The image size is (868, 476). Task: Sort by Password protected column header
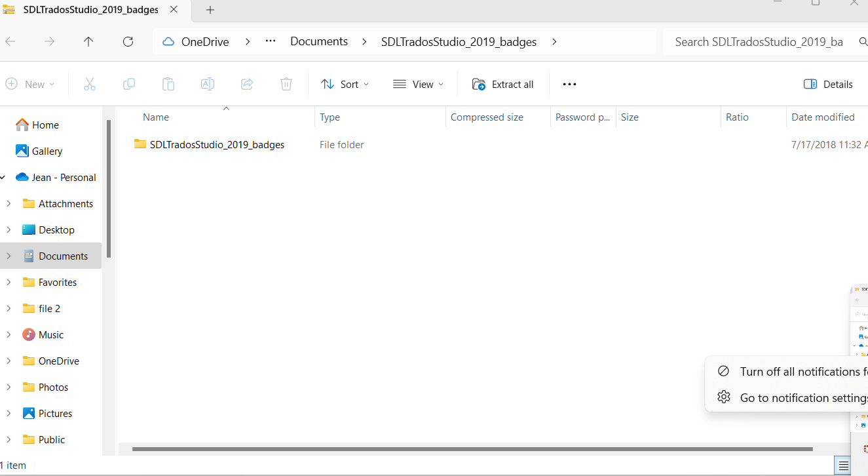(x=583, y=117)
